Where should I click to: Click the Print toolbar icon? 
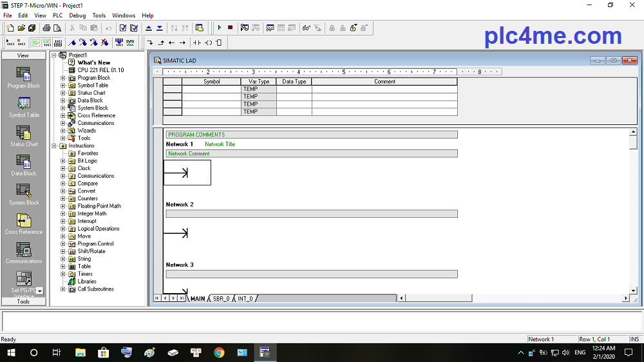tap(46, 28)
